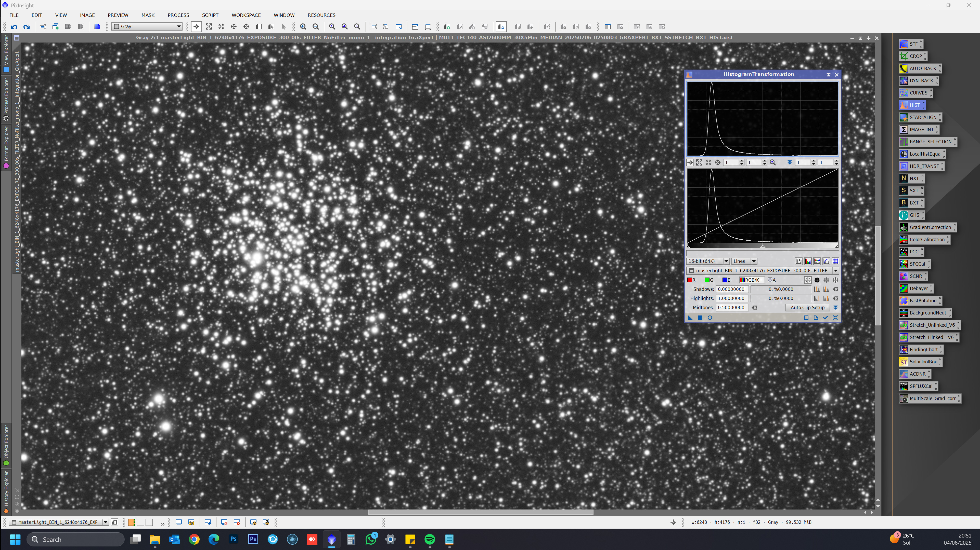This screenshot has width=980, height=550.
Task: Click reset midtones balance icon
Action: [x=754, y=308]
